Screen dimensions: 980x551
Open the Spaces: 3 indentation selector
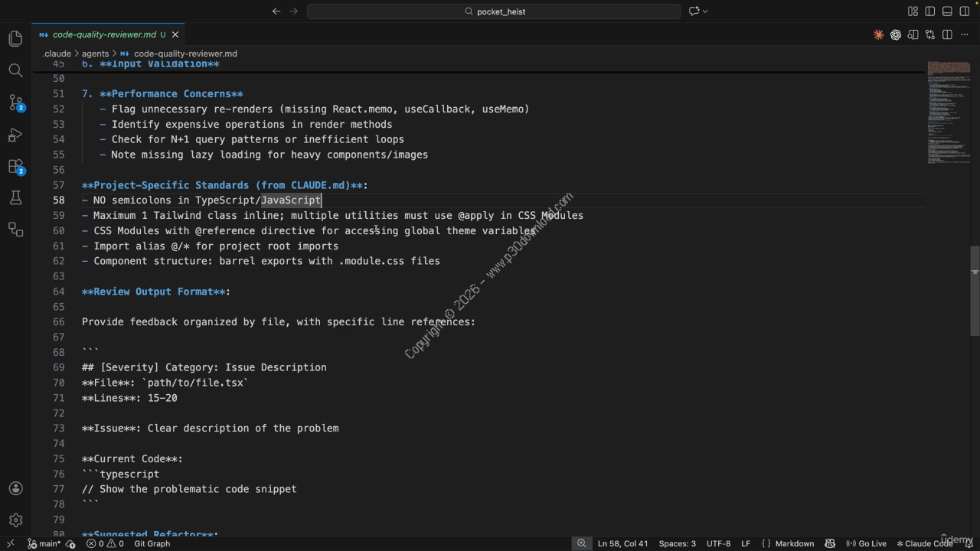[677, 543]
